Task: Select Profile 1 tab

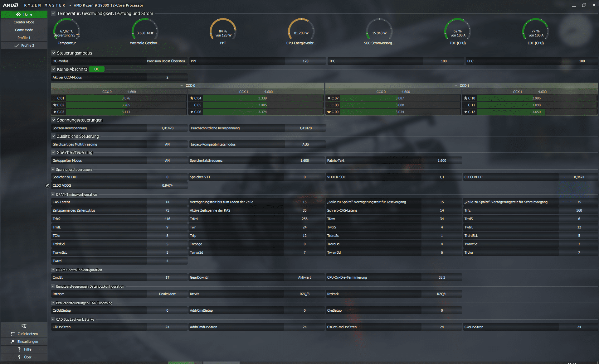Action: [x=24, y=38]
